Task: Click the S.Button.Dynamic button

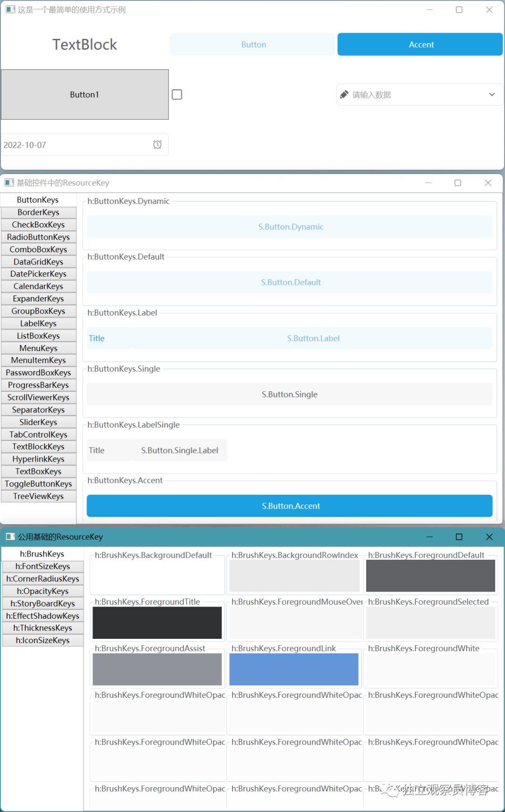Action: click(x=290, y=227)
